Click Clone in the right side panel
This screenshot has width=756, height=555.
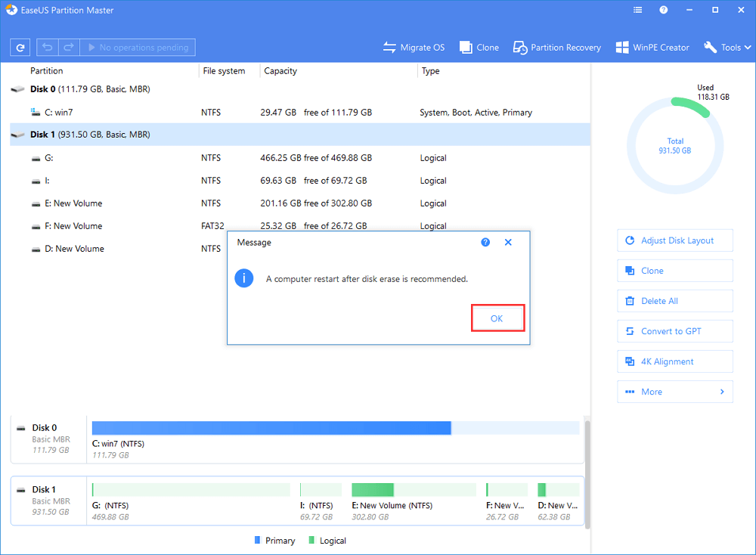click(x=675, y=271)
